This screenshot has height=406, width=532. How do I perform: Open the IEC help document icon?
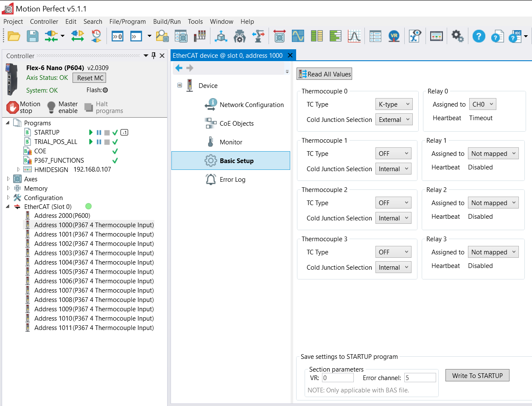(515, 37)
